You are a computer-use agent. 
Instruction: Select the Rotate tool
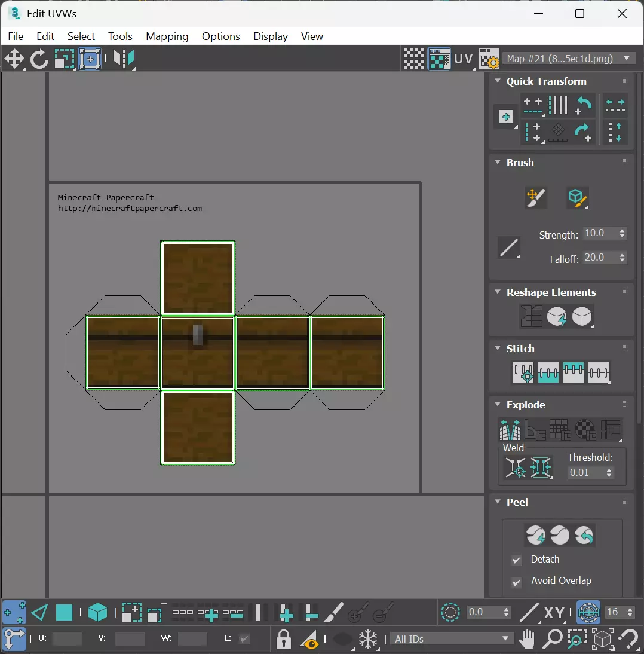click(39, 59)
